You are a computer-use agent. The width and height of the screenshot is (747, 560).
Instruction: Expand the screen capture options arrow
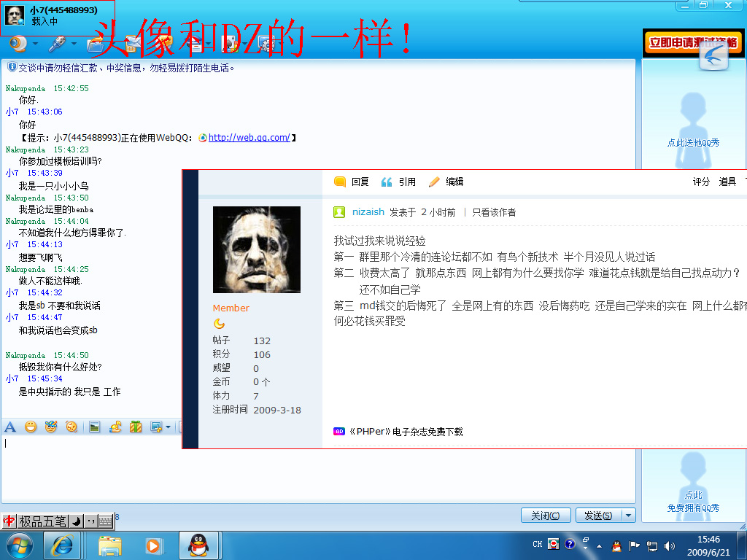click(168, 427)
